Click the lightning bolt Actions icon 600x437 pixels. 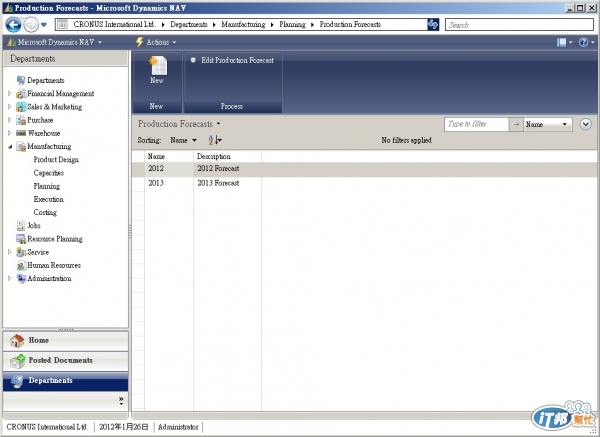pyautogui.click(x=139, y=42)
